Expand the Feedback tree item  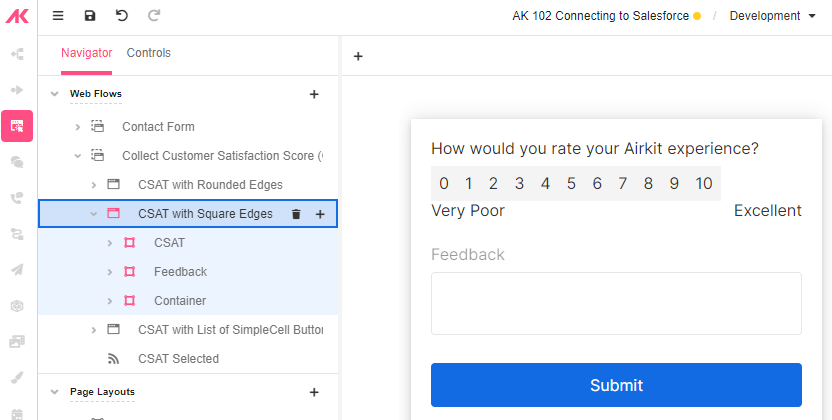tap(110, 272)
